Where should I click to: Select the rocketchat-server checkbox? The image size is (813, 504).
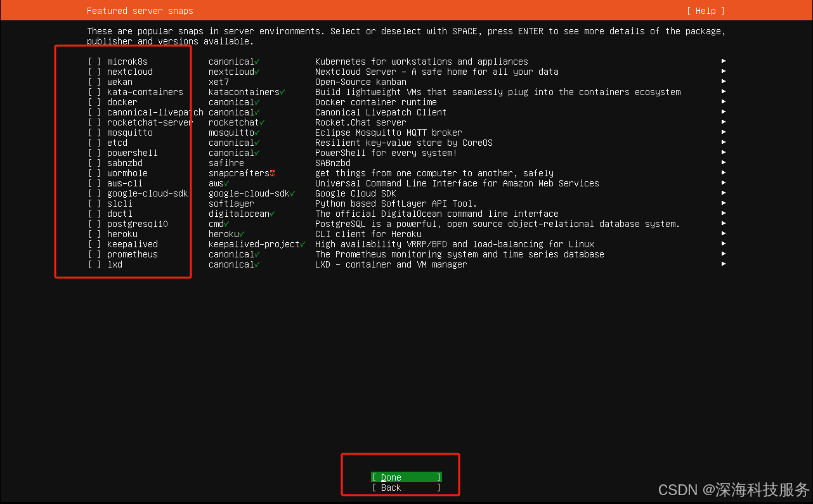[94, 122]
